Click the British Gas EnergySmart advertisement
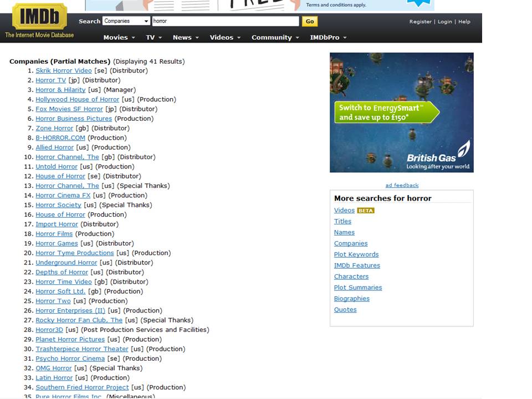The height and width of the screenshot is (399, 532). click(402, 112)
